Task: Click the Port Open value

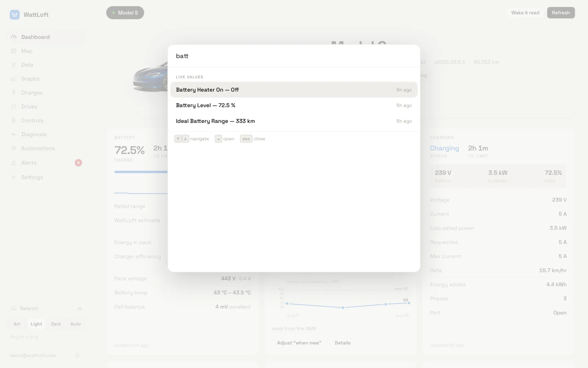Action: pos(560,313)
